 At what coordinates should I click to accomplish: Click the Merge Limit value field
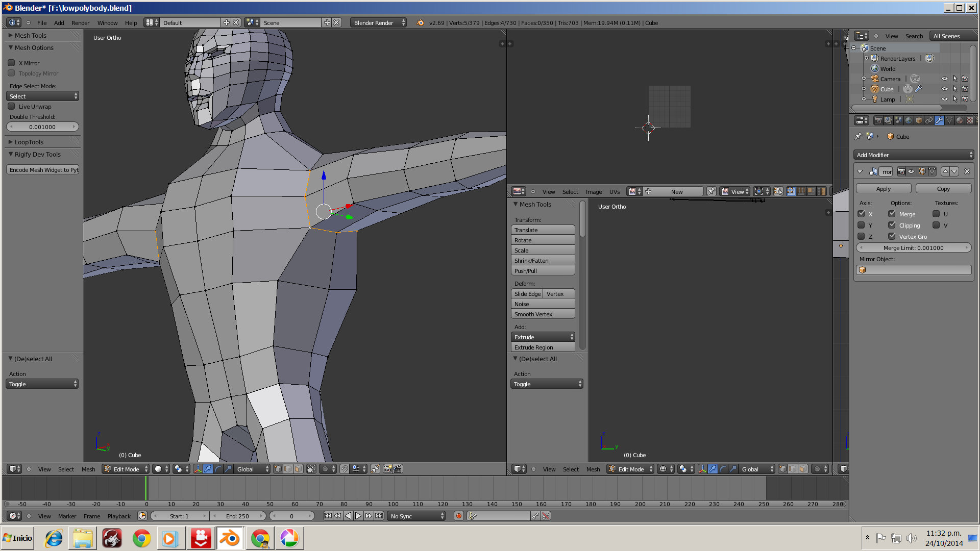913,247
